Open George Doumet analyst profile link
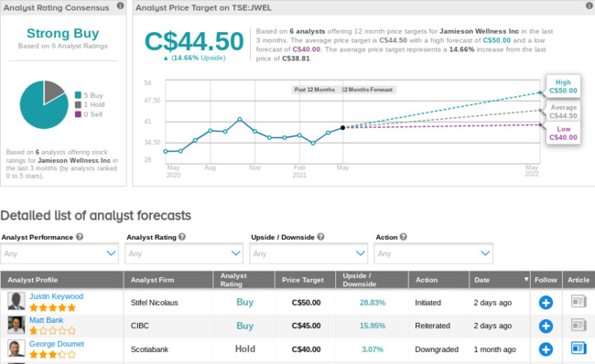 coord(57,344)
